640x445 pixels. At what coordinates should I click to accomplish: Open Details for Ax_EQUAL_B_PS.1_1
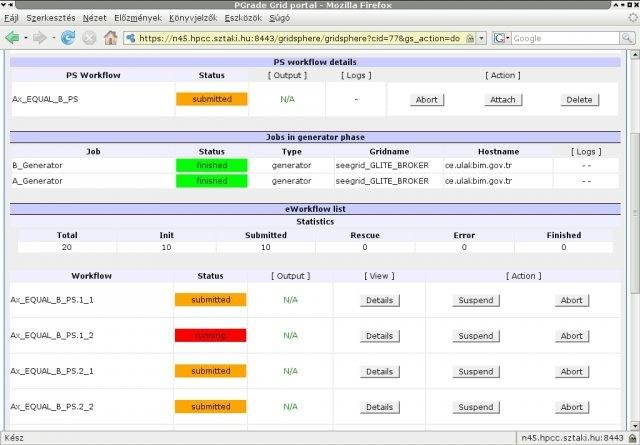379,300
